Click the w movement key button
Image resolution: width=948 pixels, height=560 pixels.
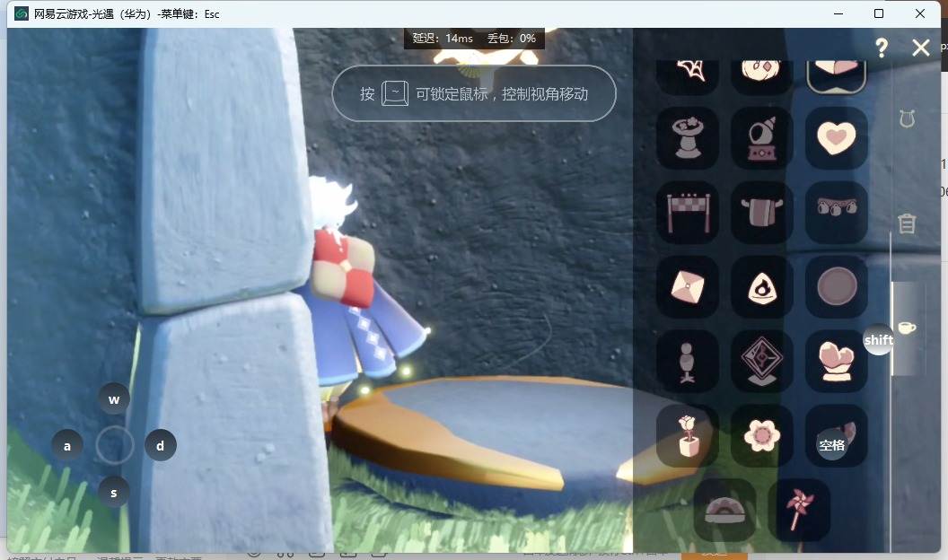(114, 398)
